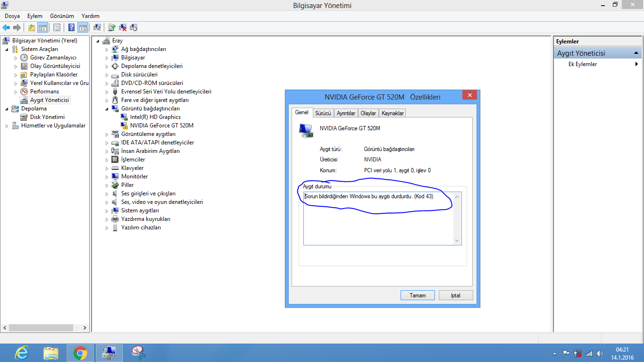Image resolution: width=644 pixels, height=362 pixels.
Task: Click the DVD/CD-ROM sürücüleri icon
Action: (x=115, y=83)
